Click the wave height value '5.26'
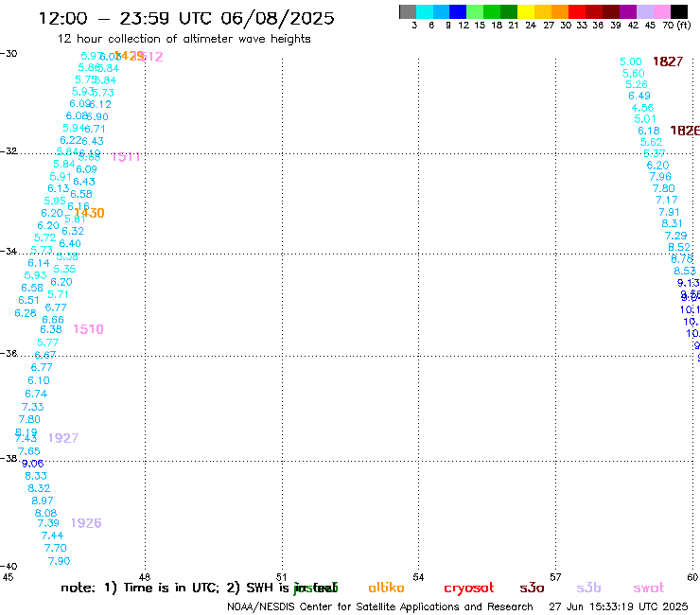Image resolution: width=700 pixels, height=615 pixels. coord(637,84)
